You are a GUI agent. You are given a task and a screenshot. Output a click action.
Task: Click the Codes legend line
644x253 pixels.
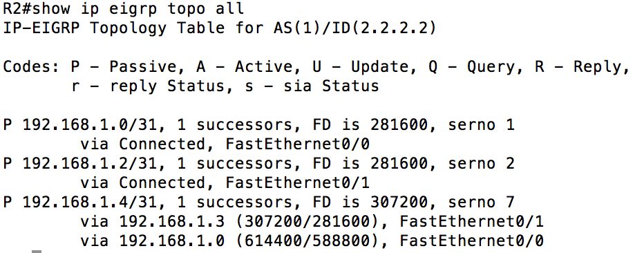tap(316, 67)
